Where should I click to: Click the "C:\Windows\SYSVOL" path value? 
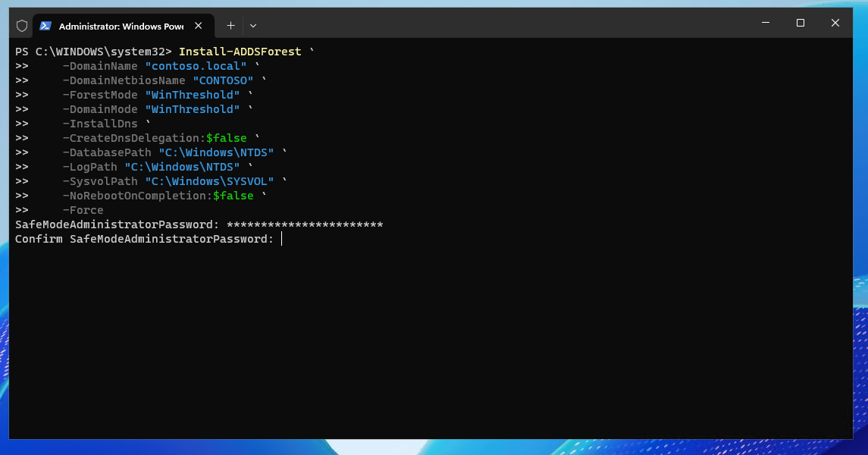click(x=209, y=181)
